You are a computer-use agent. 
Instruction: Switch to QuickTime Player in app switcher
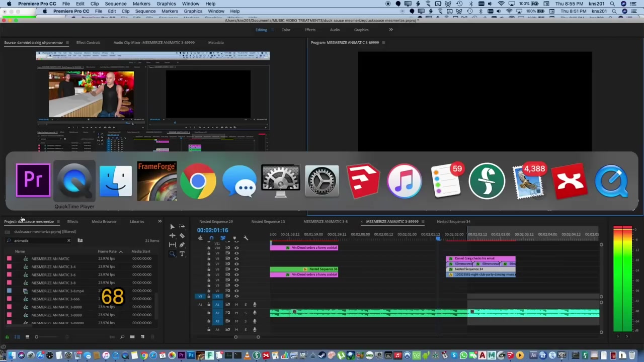(x=74, y=181)
